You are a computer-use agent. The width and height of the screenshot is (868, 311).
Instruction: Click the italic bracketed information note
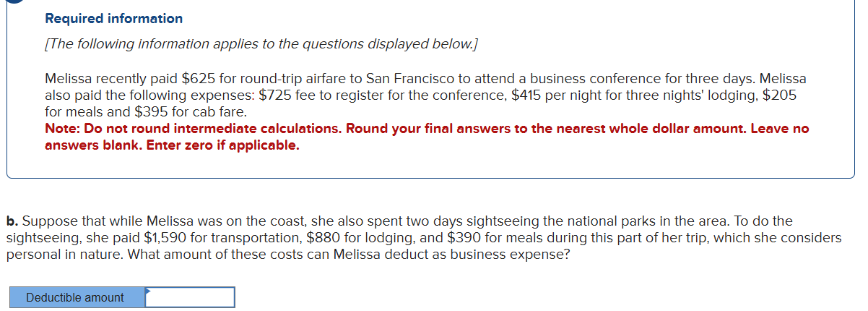click(x=261, y=44)
